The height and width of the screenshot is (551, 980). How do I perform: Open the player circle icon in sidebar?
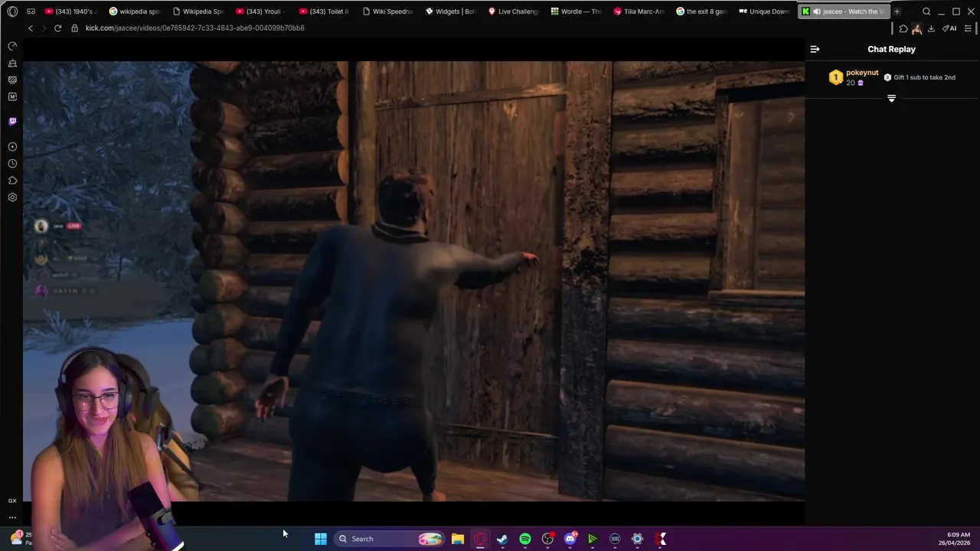coord(12,146)
